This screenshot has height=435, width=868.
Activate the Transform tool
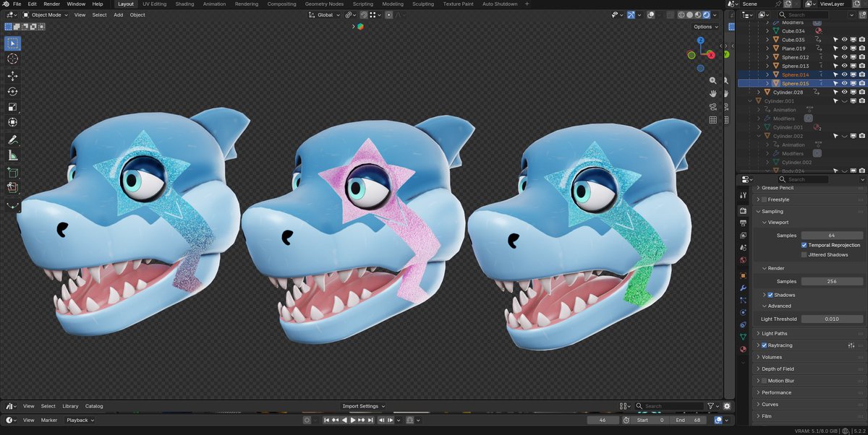[x=12, y=124]
